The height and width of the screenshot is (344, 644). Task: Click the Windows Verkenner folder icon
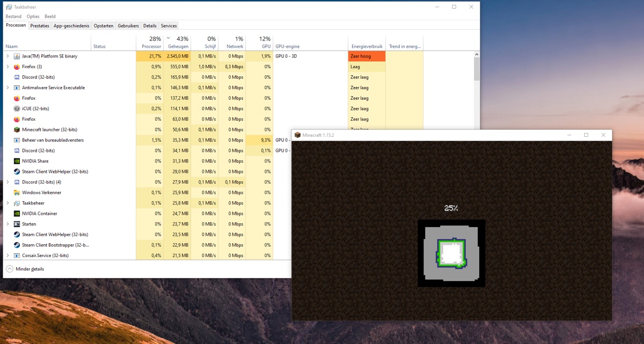[x=17, y=192]
